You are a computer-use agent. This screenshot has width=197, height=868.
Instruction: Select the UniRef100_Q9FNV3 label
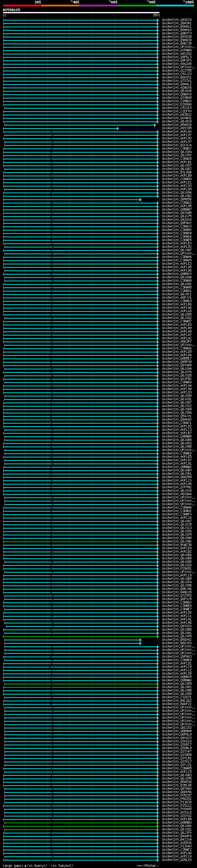[176, 656]
